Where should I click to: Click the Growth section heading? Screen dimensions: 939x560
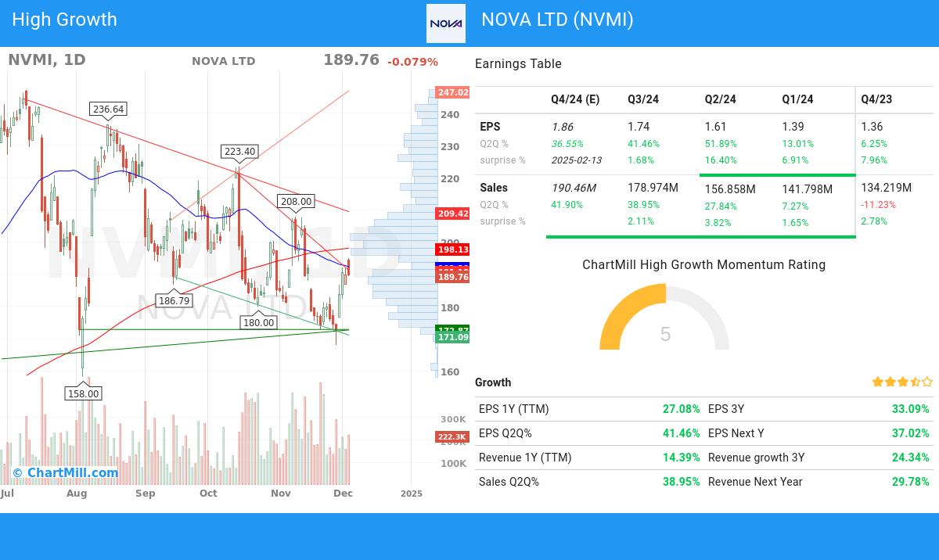tap(493, 382)
